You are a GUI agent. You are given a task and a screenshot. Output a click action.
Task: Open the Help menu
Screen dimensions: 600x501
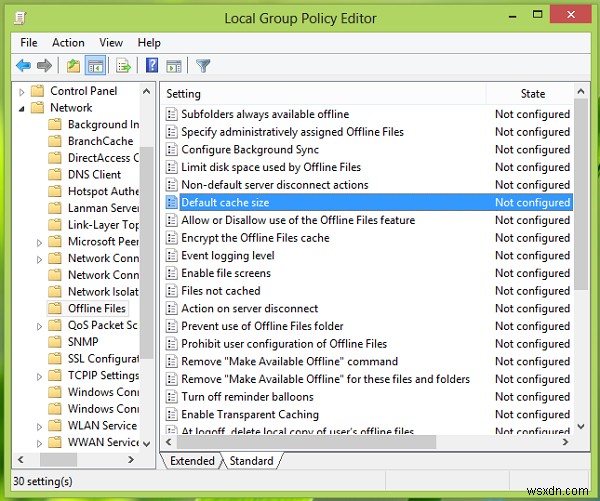(149, 42)
